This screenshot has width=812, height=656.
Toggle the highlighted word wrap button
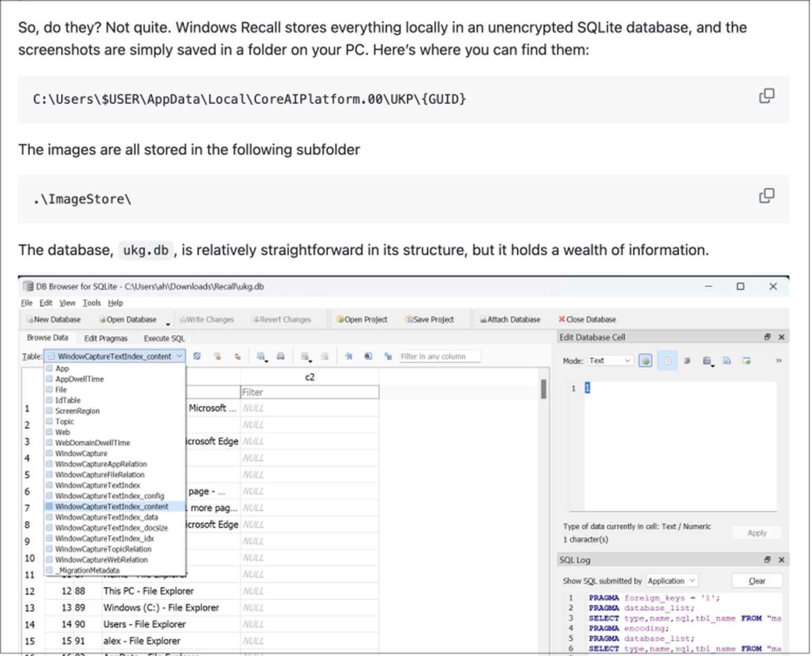click(667, 361)
